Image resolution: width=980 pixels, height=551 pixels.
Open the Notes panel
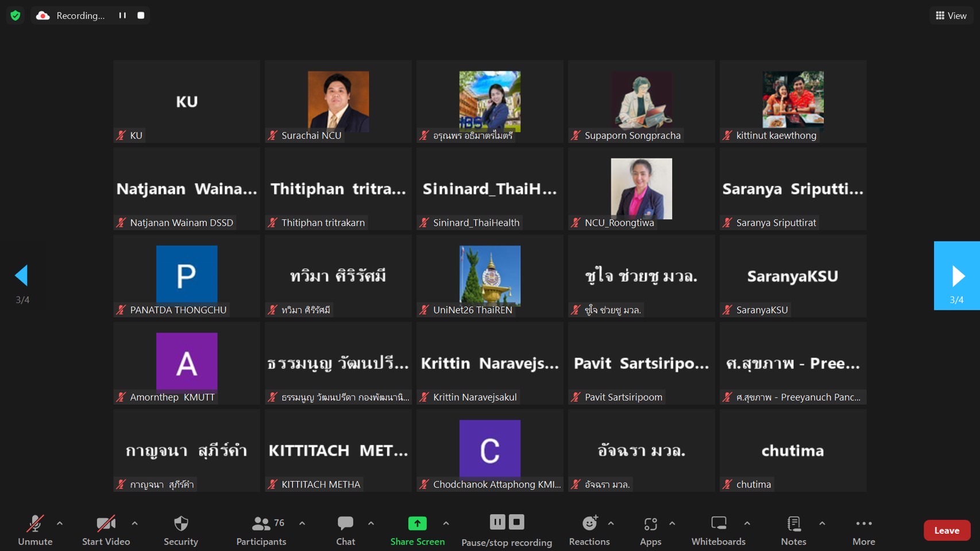(x=793, y=530)
